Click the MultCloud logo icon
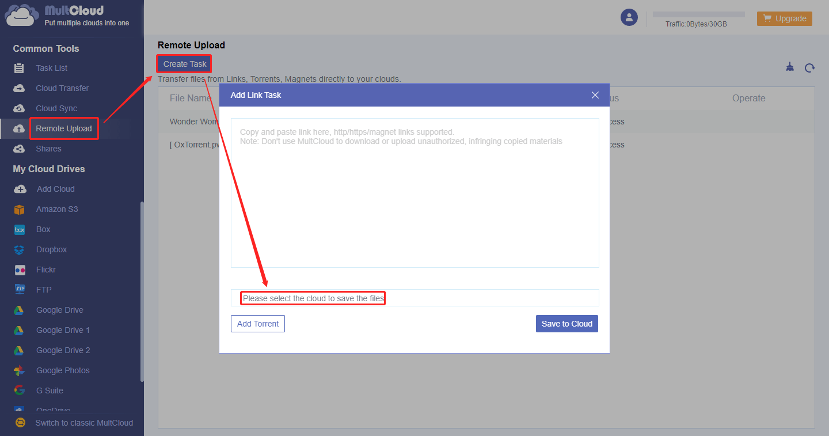The image size is (830, 436). 22,15
